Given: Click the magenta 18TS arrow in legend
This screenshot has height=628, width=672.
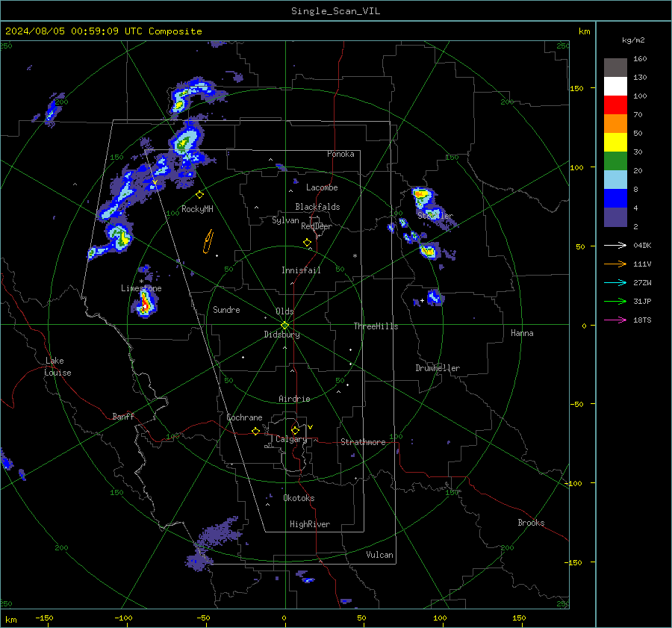Looking at the screenshot, I should coord(615,320).
